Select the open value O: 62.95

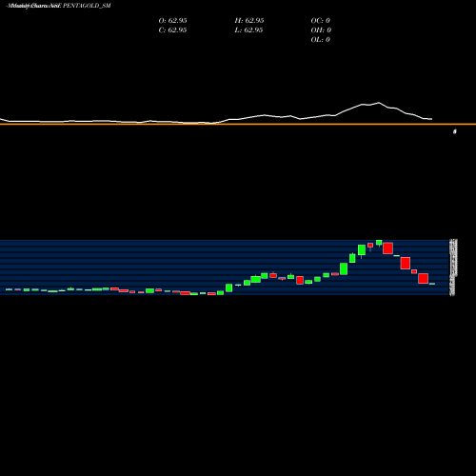[x=172, y=20]
